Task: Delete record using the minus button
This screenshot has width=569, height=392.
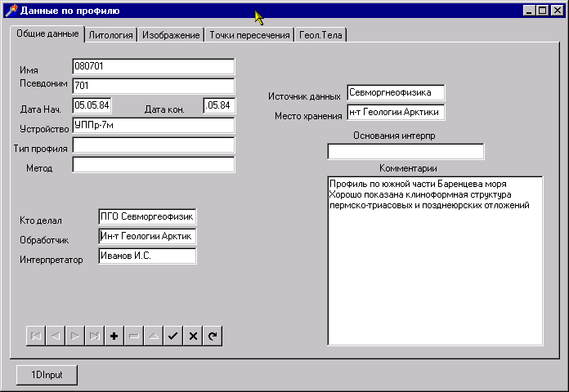Action: [x=133, y=336]
